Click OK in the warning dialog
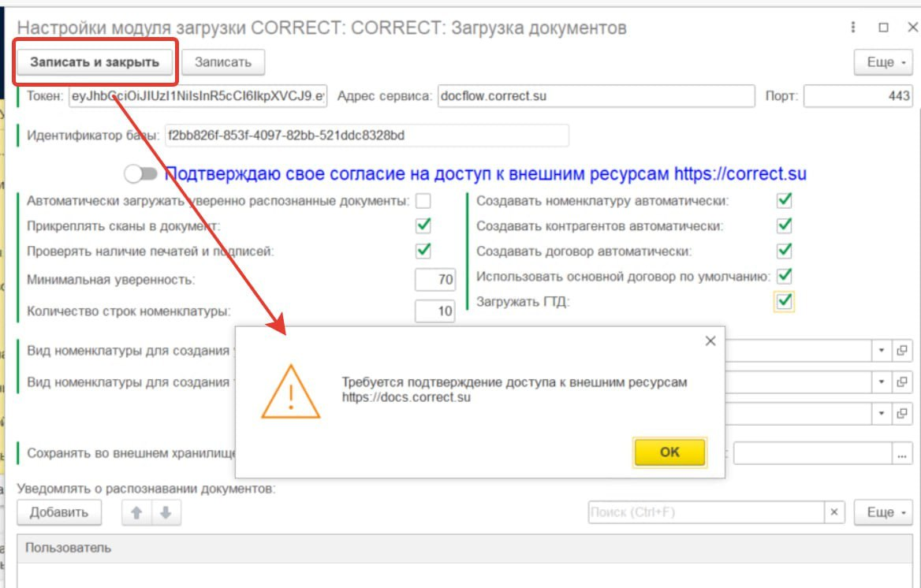Image resolution: width=921 pixels, height=588 pixels. [x=669, y=452]
